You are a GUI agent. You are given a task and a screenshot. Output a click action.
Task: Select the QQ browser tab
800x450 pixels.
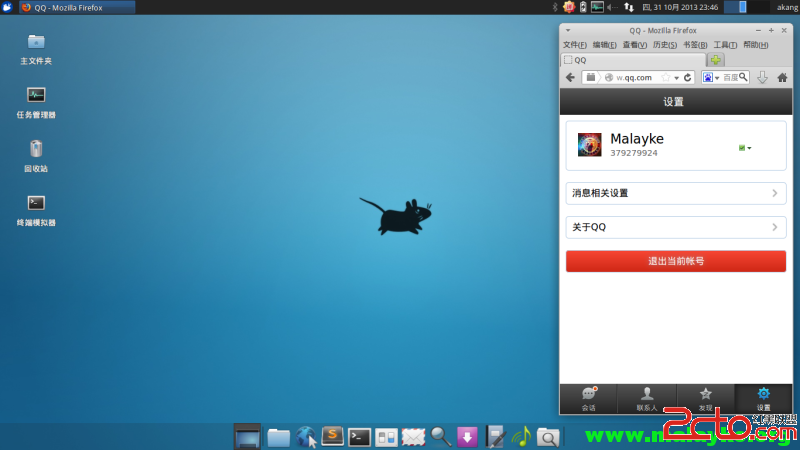tap(633, 60)
